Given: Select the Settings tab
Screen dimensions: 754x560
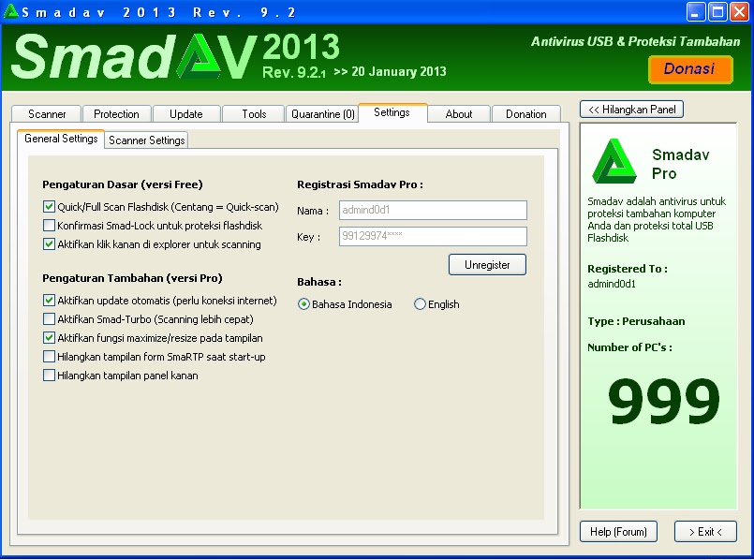Looking at the screenshot, I should click(x=392, y=112).
